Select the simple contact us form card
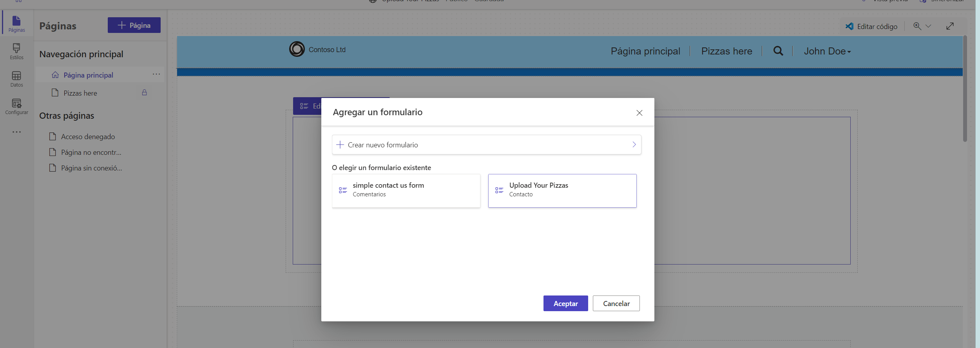 pyautogui.click(x=406, y=191)
